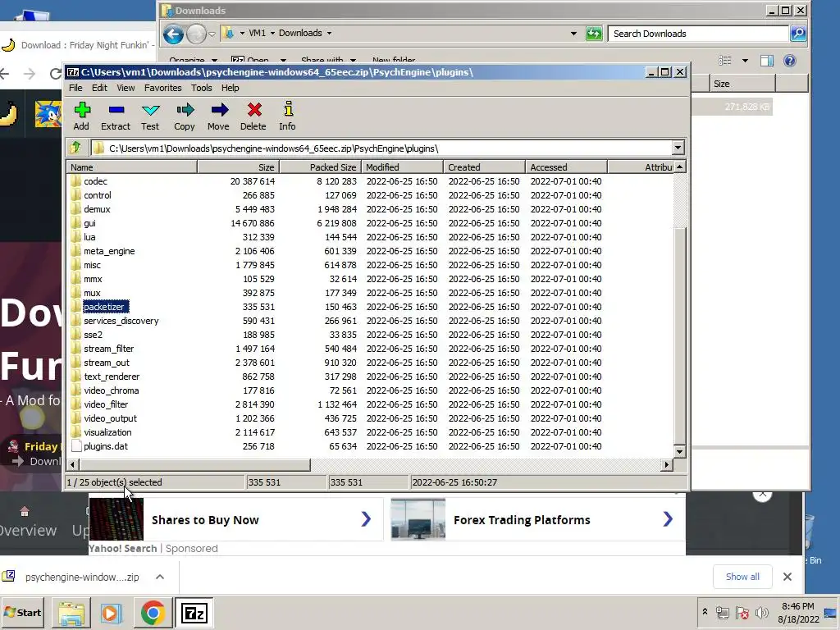Image resolution: width=840 pixels, height=630 pixels.
Task: Open Forex Trading Platforms ad link
Action: [538, 519]
